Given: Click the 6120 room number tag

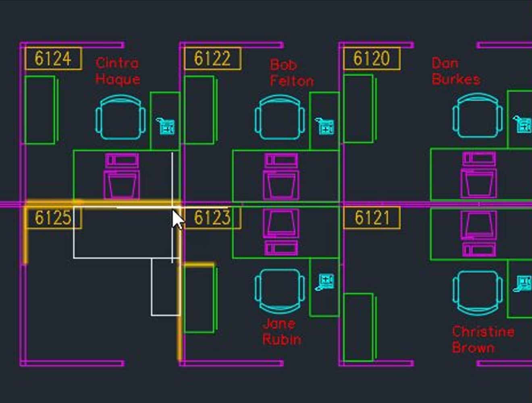Looking at the screenshot, I should [372, 59].
